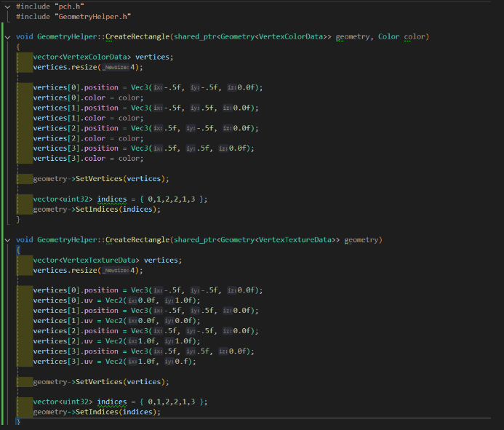Click iy inlay hint on vertices[1].position in texture function

point(195,311)
